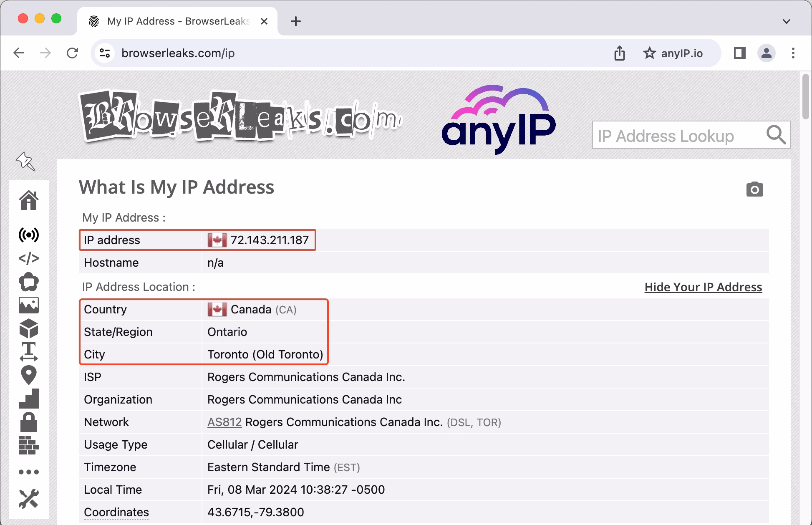Open the JavaScript test via code icon
Image resolution: width=812 pixels, height=525 pixels.
pyautogui.click(x=28, y=258)
